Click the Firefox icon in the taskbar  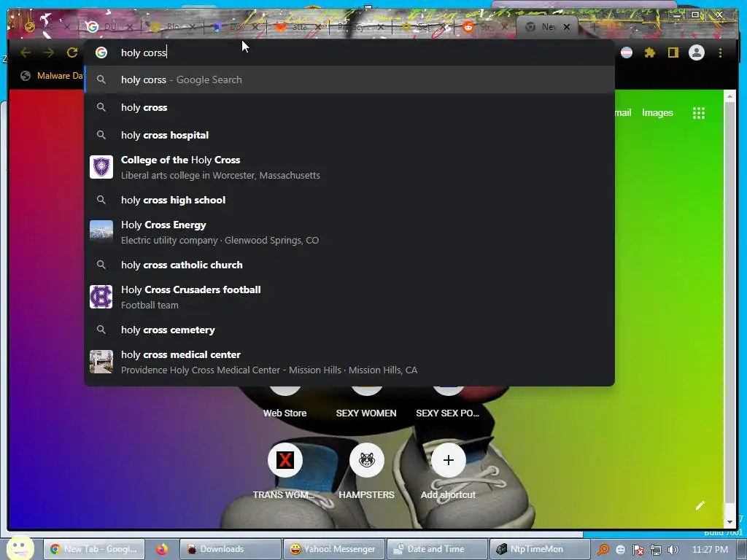[162, 549]
